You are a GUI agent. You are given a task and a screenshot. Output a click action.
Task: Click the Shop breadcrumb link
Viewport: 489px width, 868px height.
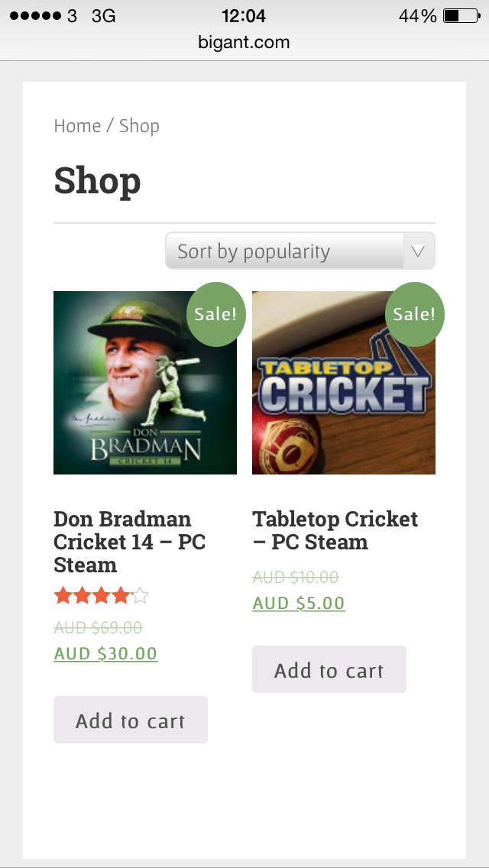139,126
